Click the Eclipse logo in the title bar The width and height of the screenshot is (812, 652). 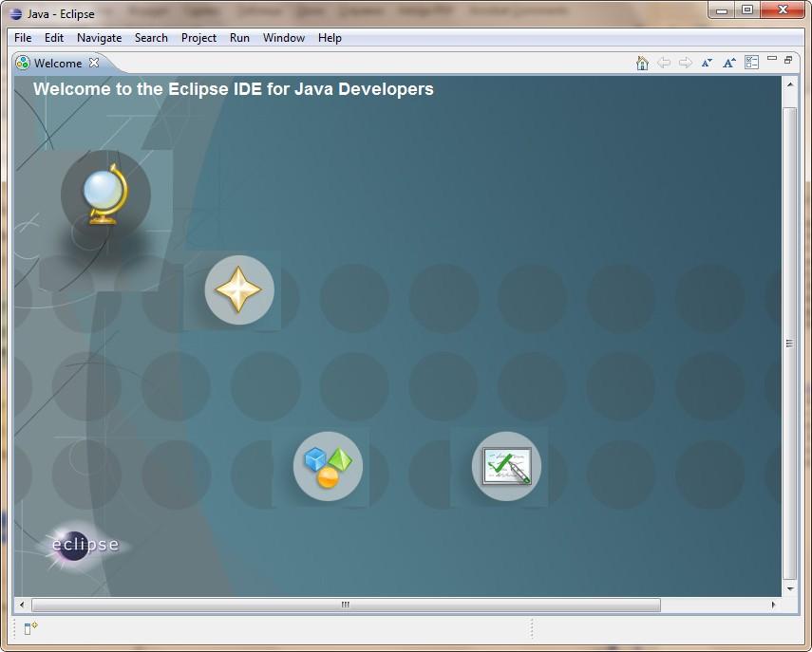pyautogui.click(x=15, y=14)
